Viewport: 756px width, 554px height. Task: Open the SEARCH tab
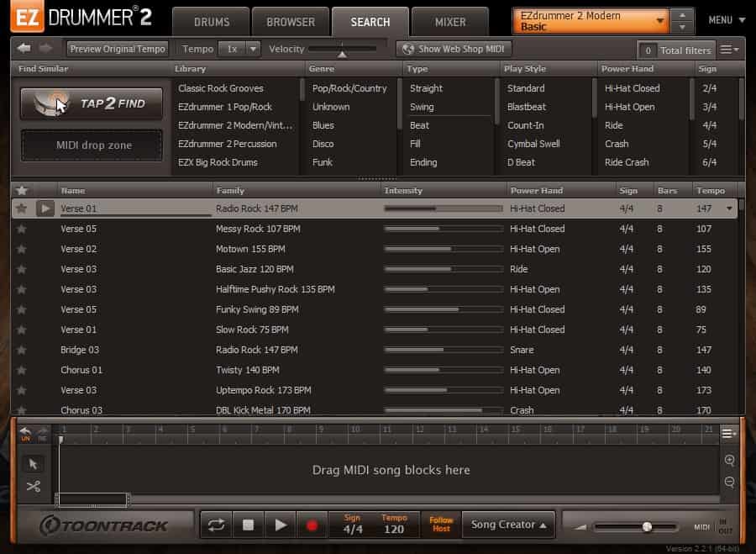(x=370, y=22)
